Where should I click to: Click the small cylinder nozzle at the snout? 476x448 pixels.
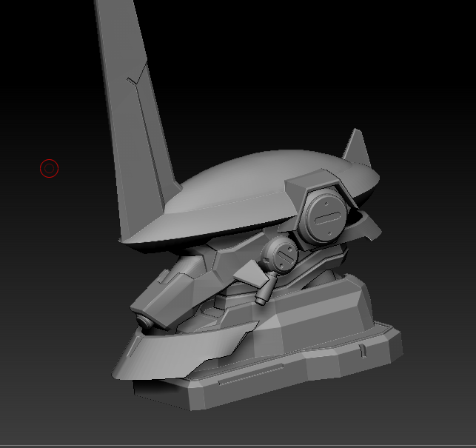[x=145, y=323]
